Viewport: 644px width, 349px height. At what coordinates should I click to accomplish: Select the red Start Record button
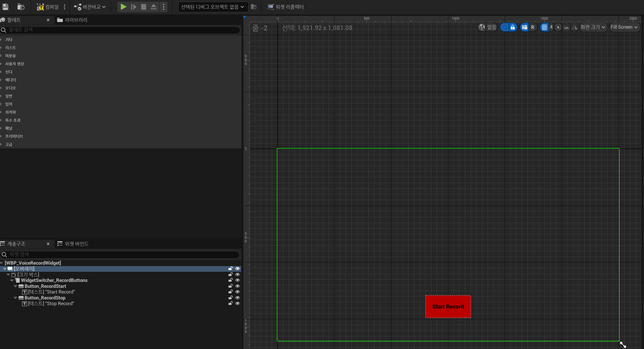pyautogui.click(x=448, y=306)
